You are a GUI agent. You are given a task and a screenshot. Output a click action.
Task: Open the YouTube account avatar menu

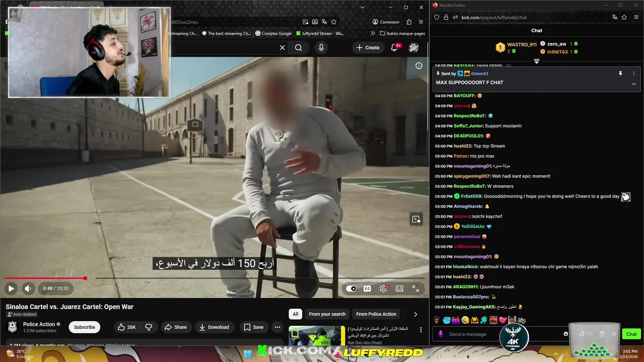click(x=414, y=48)
